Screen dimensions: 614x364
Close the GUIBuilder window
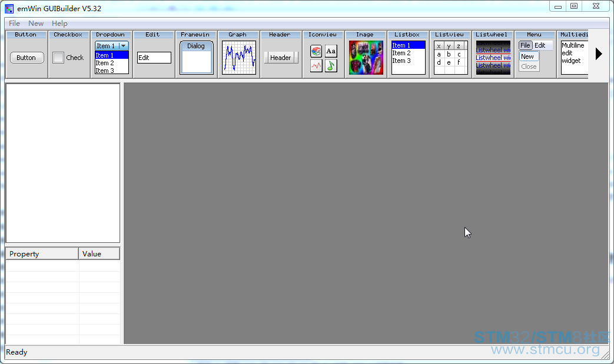tap(596, 6)
